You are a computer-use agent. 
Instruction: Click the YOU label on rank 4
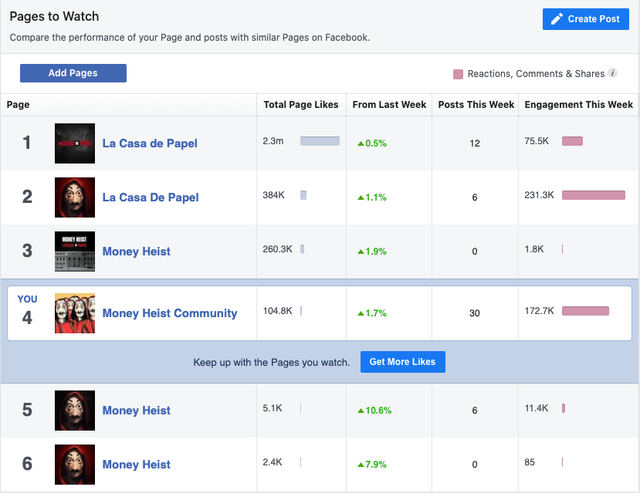click(x=27, y=299)
